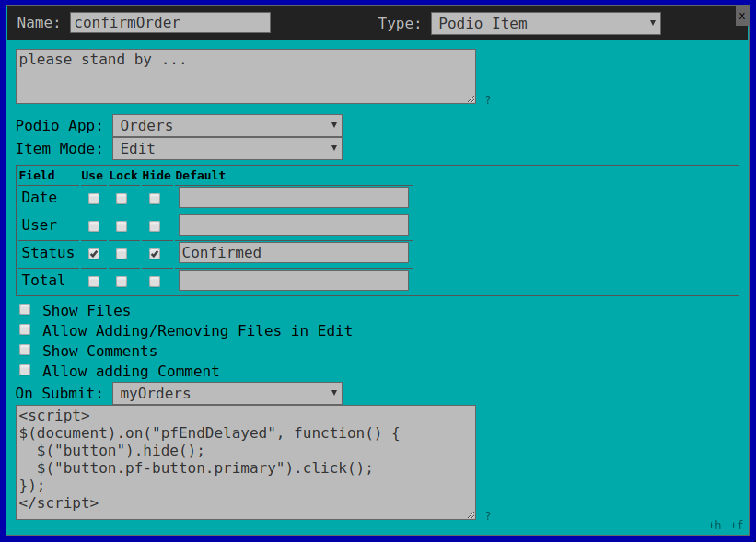Enable the Lock checkbox for Status
The width and height of the screenshot is (756, 542).
click(122, 254)
